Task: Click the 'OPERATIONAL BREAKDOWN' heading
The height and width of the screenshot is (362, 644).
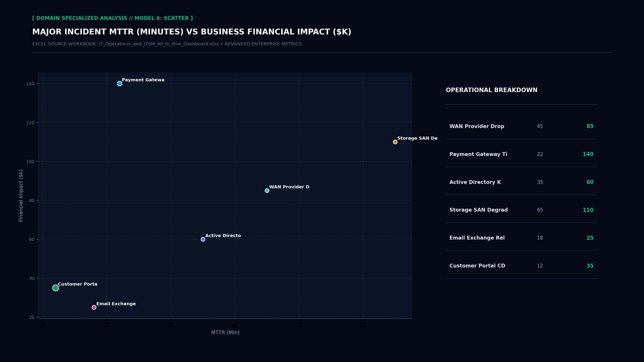Action: (x=491, y=90)
